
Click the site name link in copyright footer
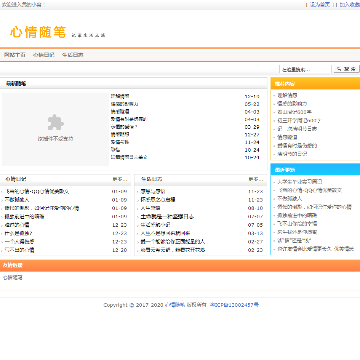pyautogui.click(x=175, y=305)
